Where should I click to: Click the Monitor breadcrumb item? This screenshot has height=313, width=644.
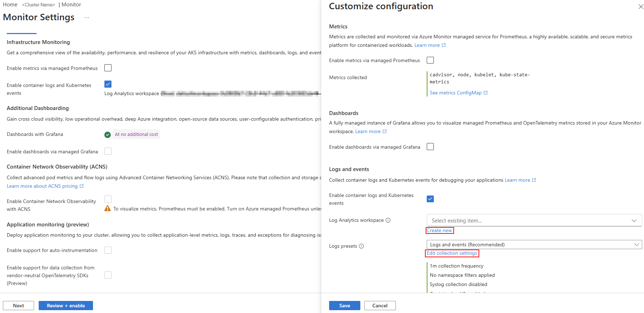click(x=71, y=5)
